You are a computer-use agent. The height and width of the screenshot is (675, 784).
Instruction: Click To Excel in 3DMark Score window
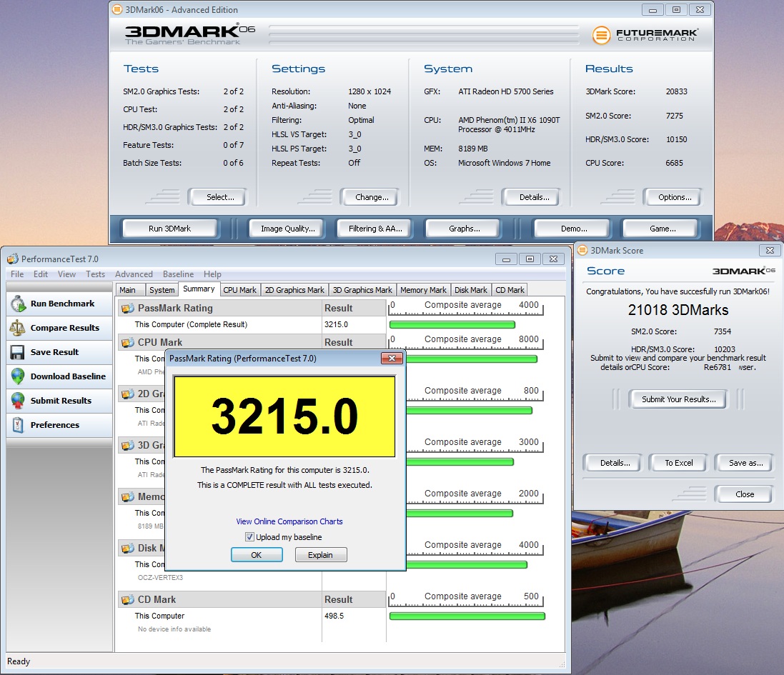click(x=678, y=463)
